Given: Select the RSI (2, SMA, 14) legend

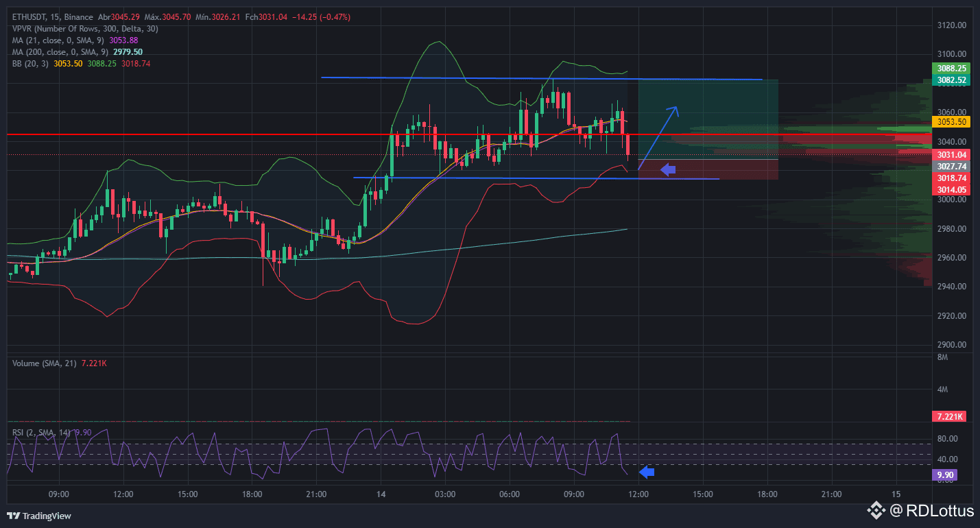Looking at the screenshot, I should tap(42, 432).
